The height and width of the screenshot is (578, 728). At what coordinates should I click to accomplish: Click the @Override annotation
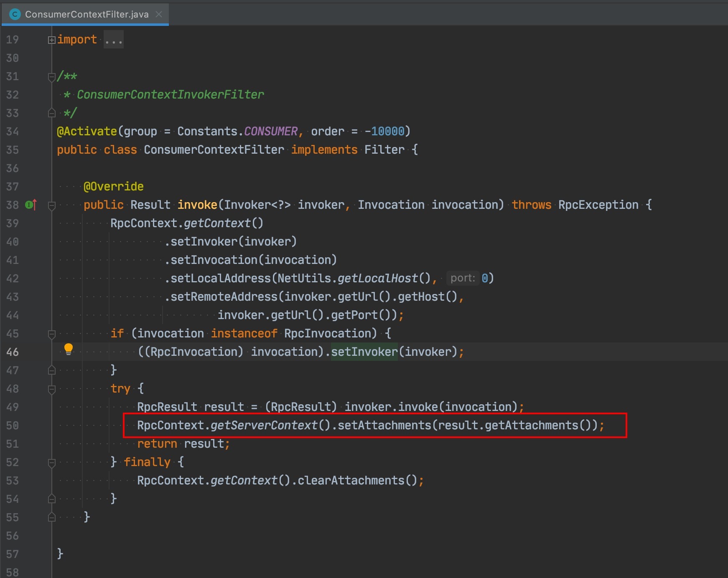tap(113, 186)
